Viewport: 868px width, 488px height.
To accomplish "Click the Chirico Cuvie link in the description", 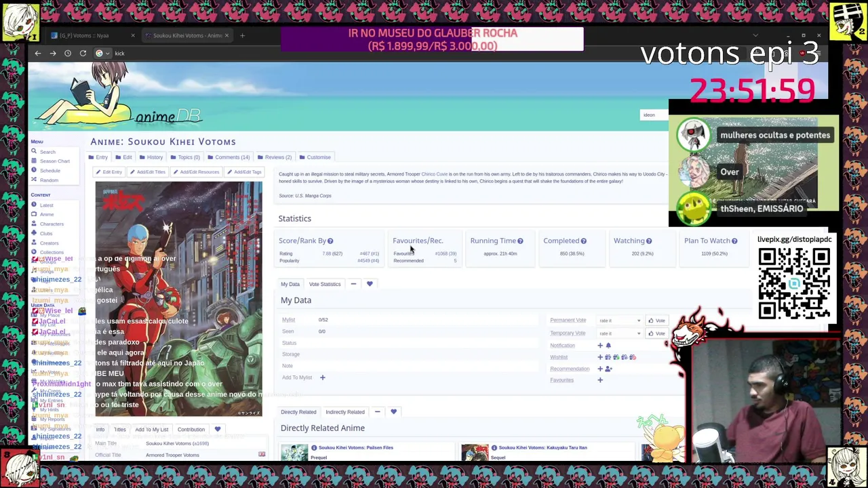I will (x=434, y=174).
